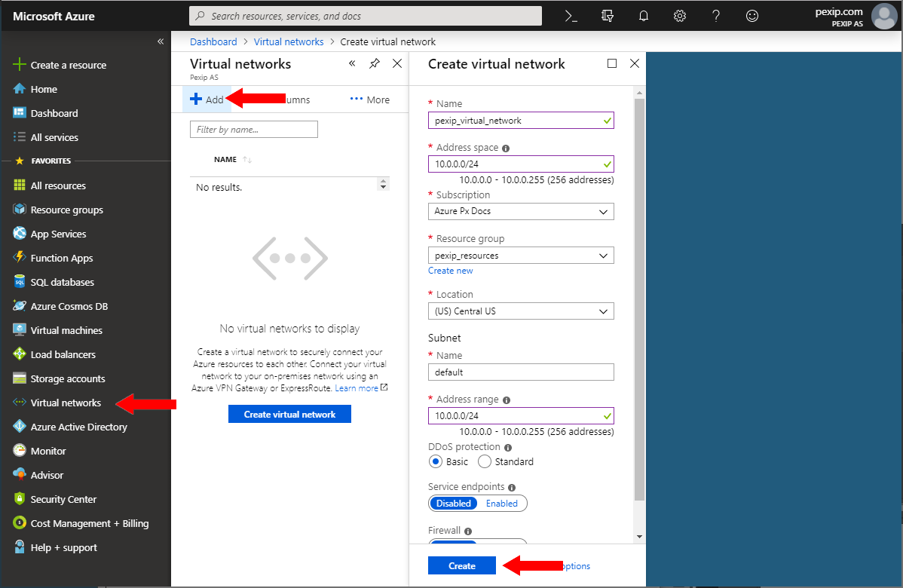Open the help question mark icon
The image size is (903, 588).
coord(715,15)
